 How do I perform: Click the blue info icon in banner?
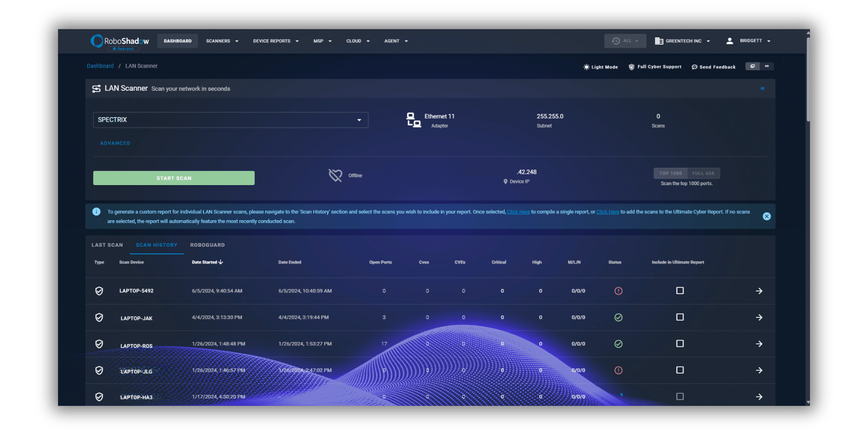pyautogui.click(x=96, y=212)
